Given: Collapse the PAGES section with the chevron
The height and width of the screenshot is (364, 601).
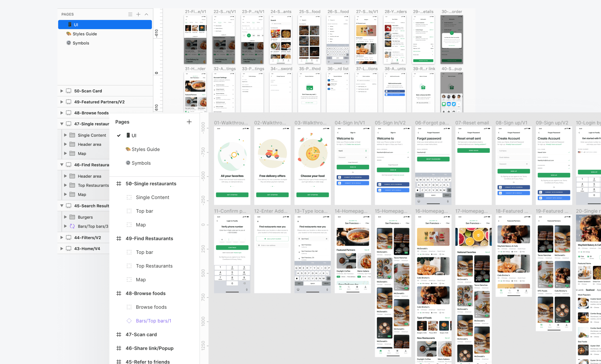Looking at the screenshot, I should [146, 14].
